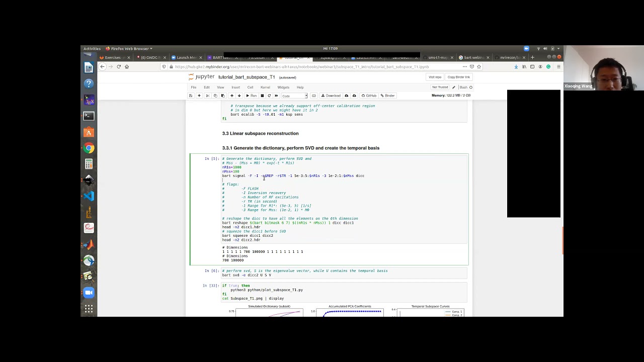The width and height of the screenshot is (644, 362).
Task: Launch Google Chrome from the dock
Action: [x=89, y=148]
